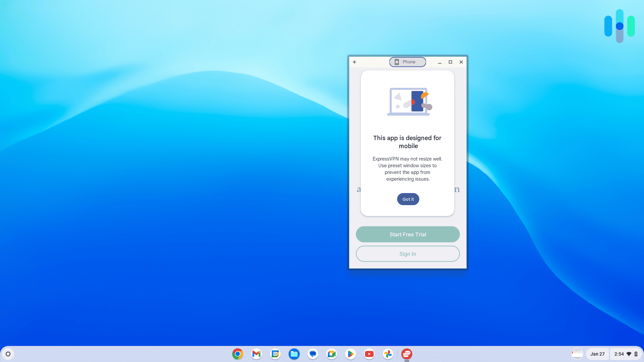Launch Google Meet from the shelf
The width and height of the screenshot is (644, 362).
(x=331, y=354)
